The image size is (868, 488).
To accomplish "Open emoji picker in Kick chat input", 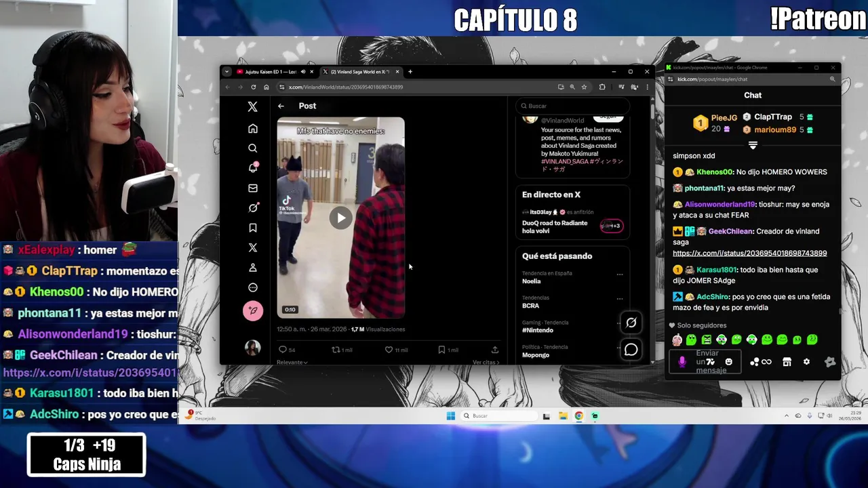I will pyautogui.click(x=729, y=362).
